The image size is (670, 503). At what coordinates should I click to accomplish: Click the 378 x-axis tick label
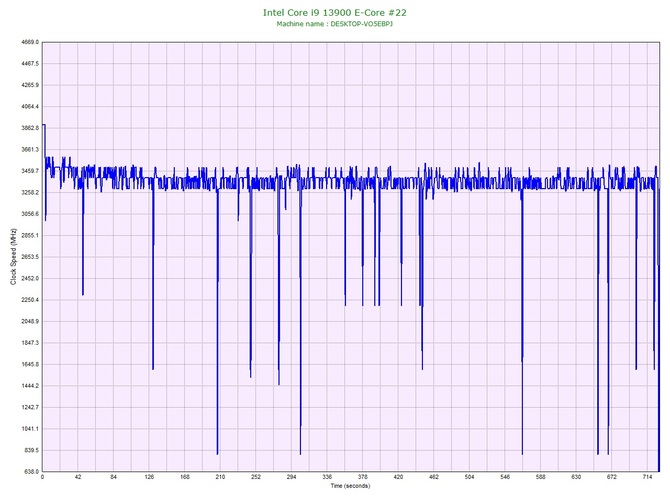[x=363, y=477]
